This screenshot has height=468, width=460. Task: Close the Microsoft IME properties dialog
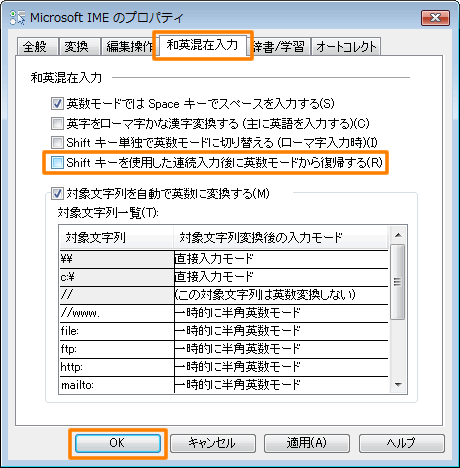pyautogui.click(x=435, y=17)
